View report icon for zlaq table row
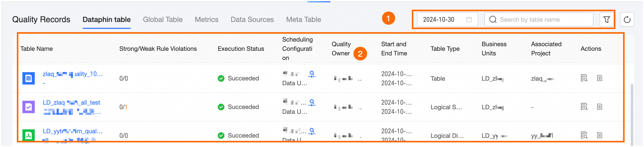The width and height of the screenshot is (644, 147). point(584,78)
